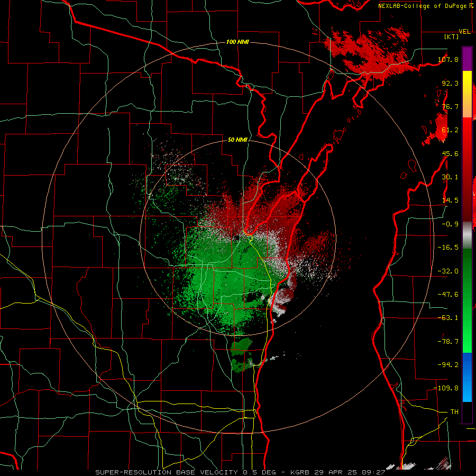The width and height of the screenshot is (476, 476).
Task: Select the -63.1 scale label
Action: 448,318
